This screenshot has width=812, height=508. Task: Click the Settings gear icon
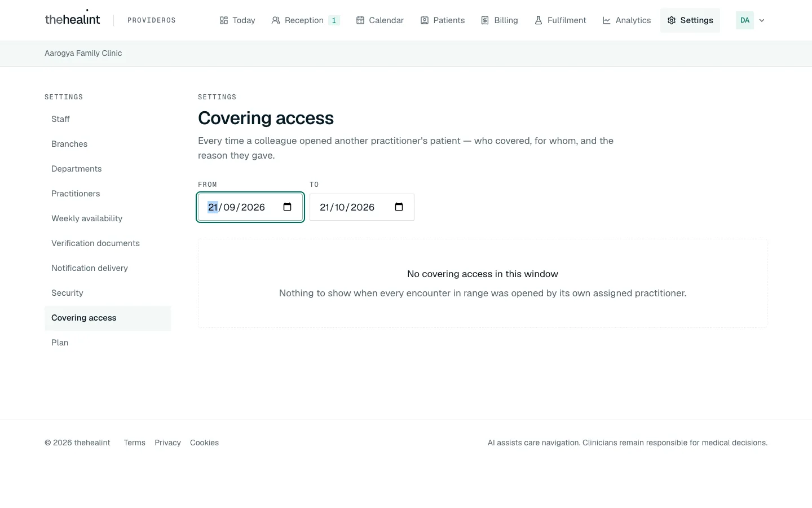[x=672, y=20]
